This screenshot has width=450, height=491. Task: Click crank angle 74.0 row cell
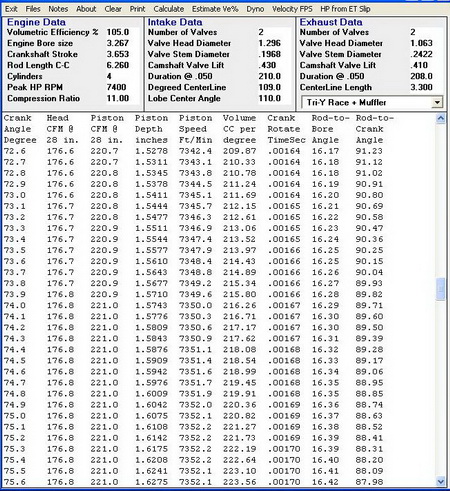14,305
